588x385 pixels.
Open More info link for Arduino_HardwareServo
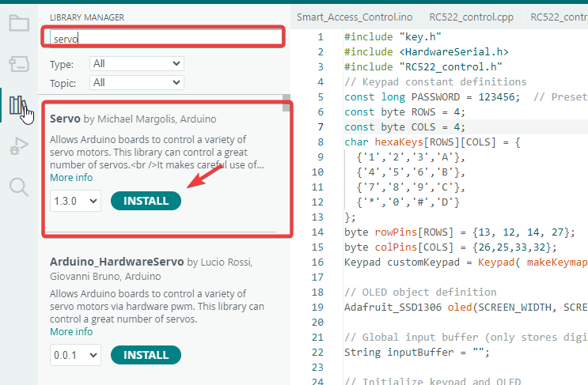(71, 332)
